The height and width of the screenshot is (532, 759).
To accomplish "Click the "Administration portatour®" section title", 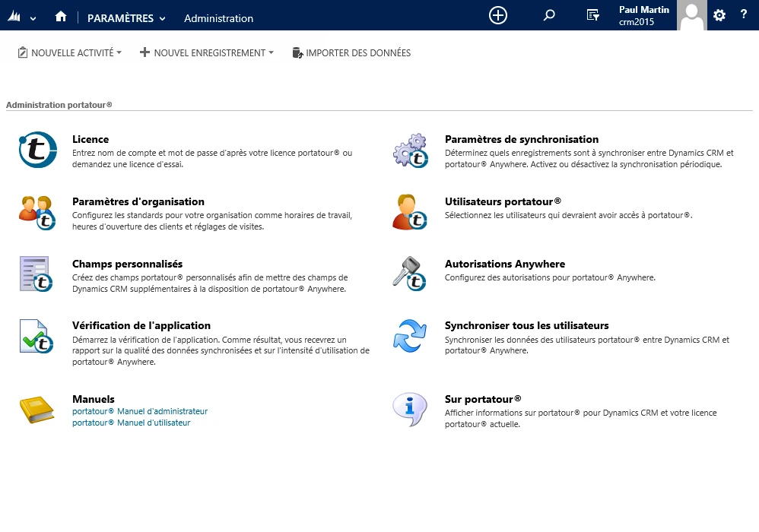I will pyautogui.click(x=59, y=105).
